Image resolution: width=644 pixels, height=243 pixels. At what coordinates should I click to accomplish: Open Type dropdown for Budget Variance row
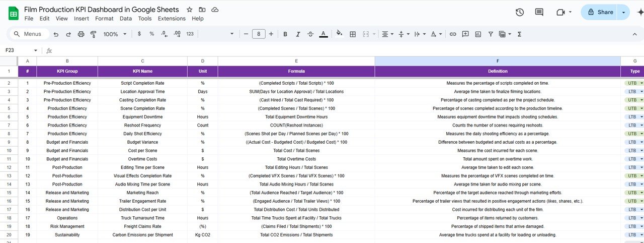click(641, 142)
